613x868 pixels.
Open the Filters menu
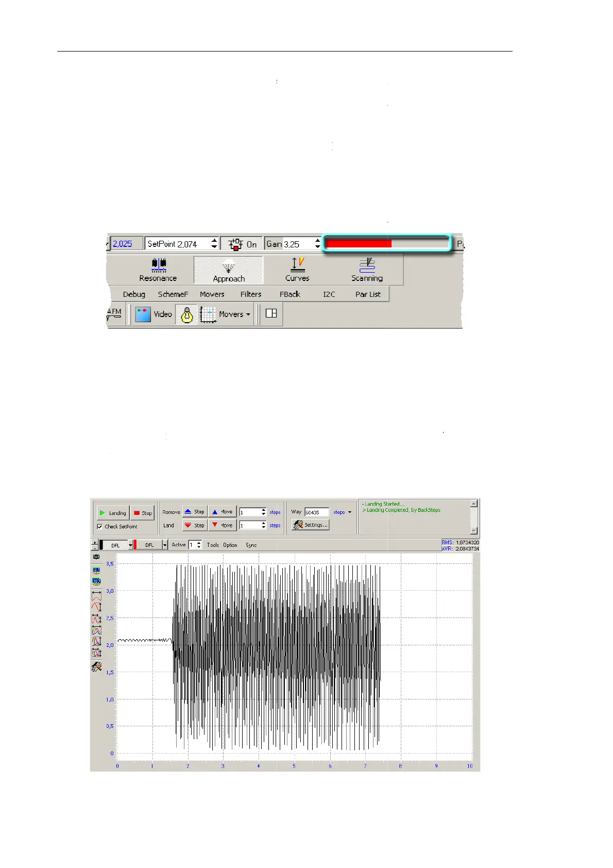251,294
